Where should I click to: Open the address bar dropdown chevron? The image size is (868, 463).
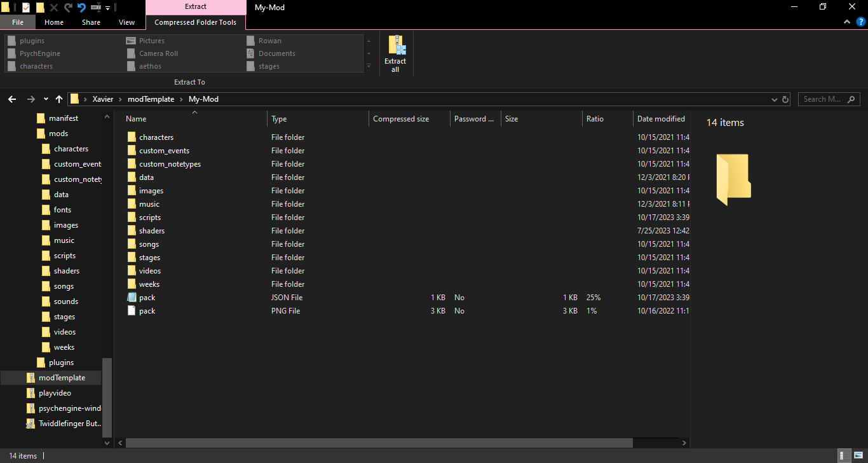774,99
